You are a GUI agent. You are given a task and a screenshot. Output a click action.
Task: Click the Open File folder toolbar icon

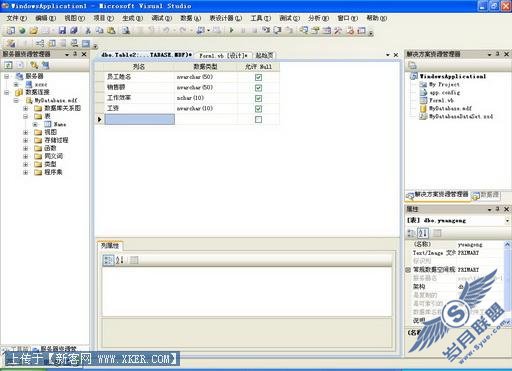click(33, 31)
